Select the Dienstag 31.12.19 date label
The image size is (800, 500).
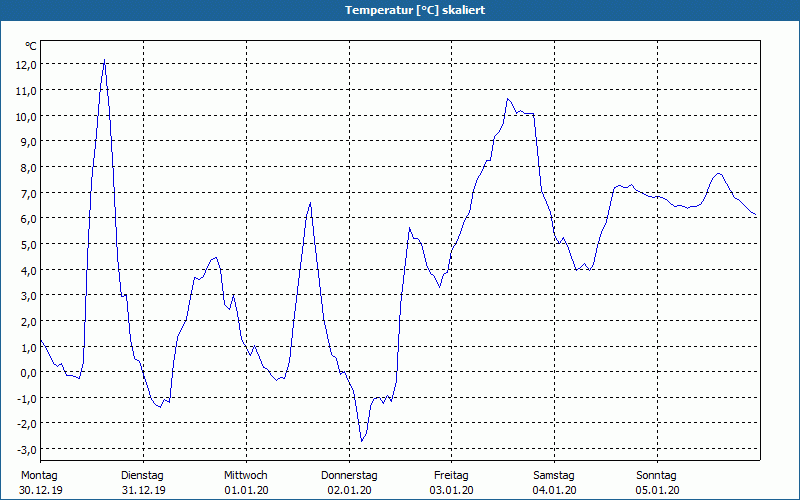(x=143, y=483)
